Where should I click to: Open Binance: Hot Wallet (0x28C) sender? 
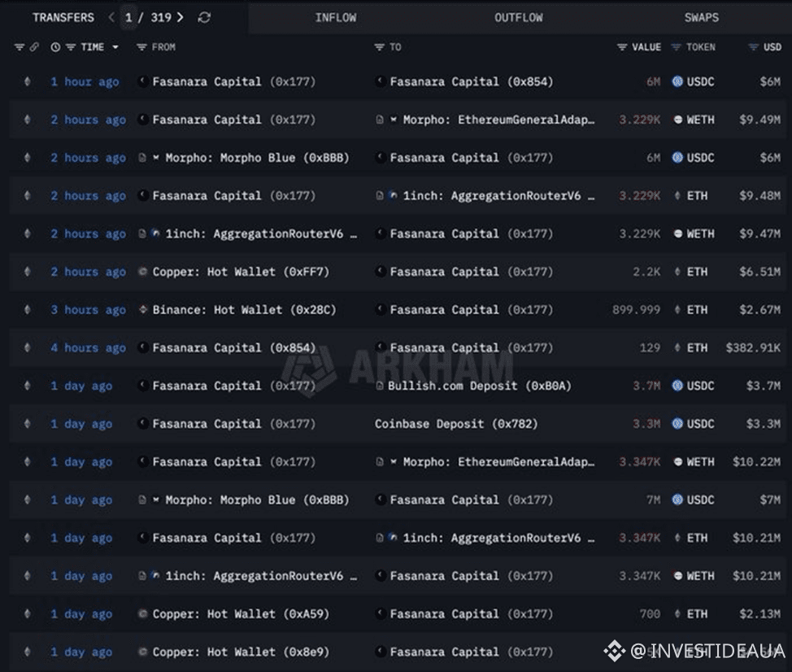click(244, 310)
